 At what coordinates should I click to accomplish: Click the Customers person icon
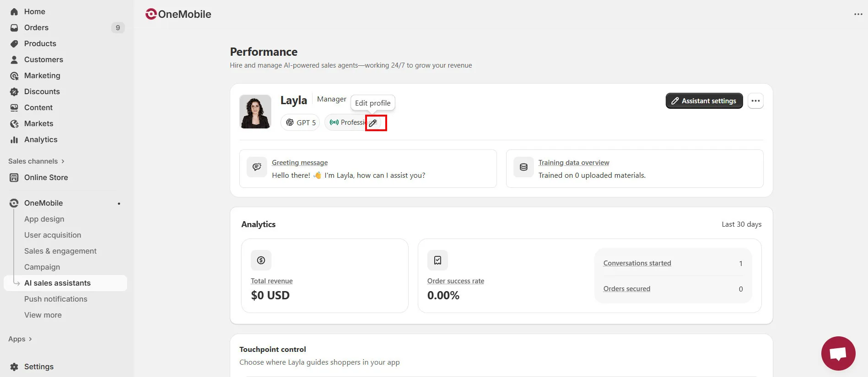pos(14,59)
